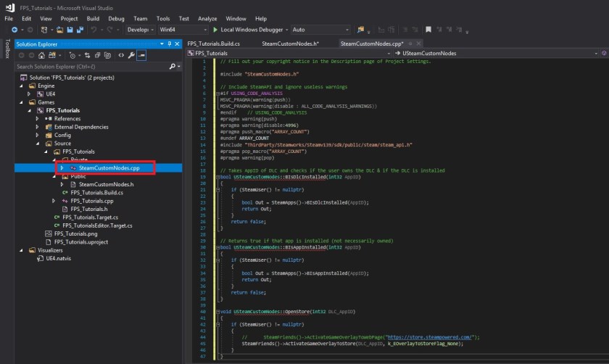Toggle Preview Selected Items icon
The height and width of the screenshot is (364, 609).
(x=141, y=56)
